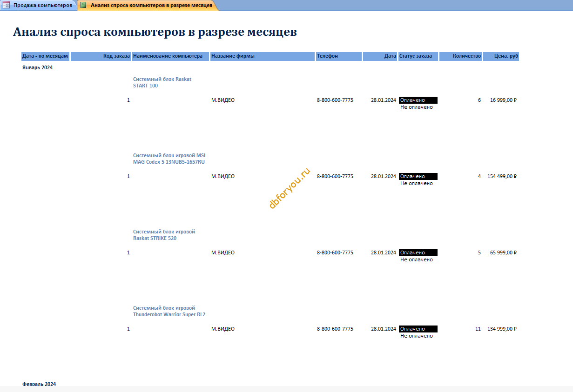Click Системный блок игровой Raskat STRIKE 520 name
The height and width of the screenshot is (392, 573).
(x=164, y=235)
